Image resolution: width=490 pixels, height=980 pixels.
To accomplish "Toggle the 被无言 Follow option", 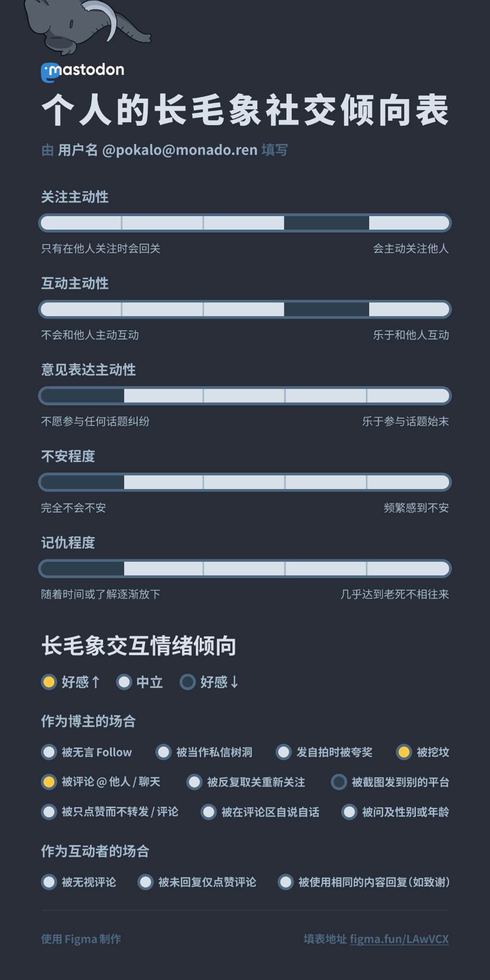I will click(x=49, y=752).
